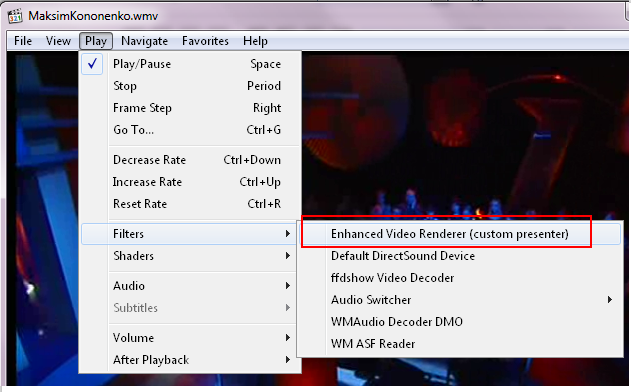Choose Reset Rate menu entry
Viewport: 631px width, 392px height.
tap(191, 204)
